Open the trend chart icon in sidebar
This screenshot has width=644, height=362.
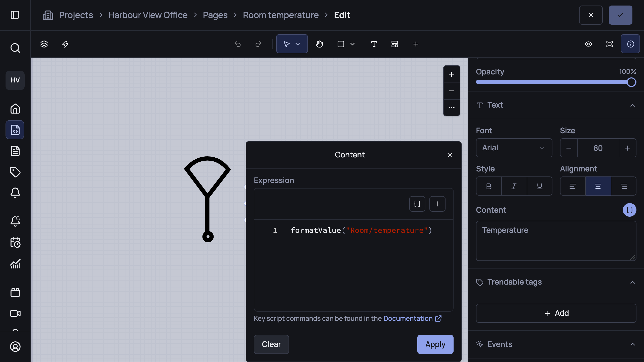(15, 264)
